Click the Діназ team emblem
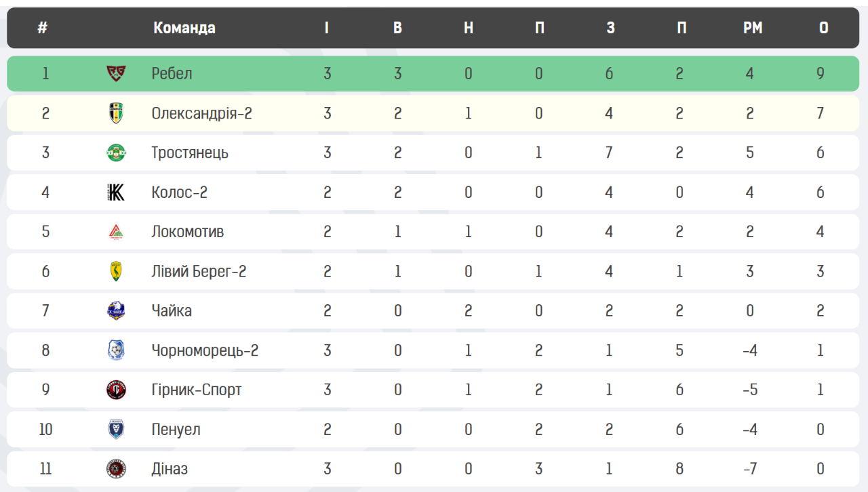Screen dimensions: 868x492 click(x=116, y=469)
